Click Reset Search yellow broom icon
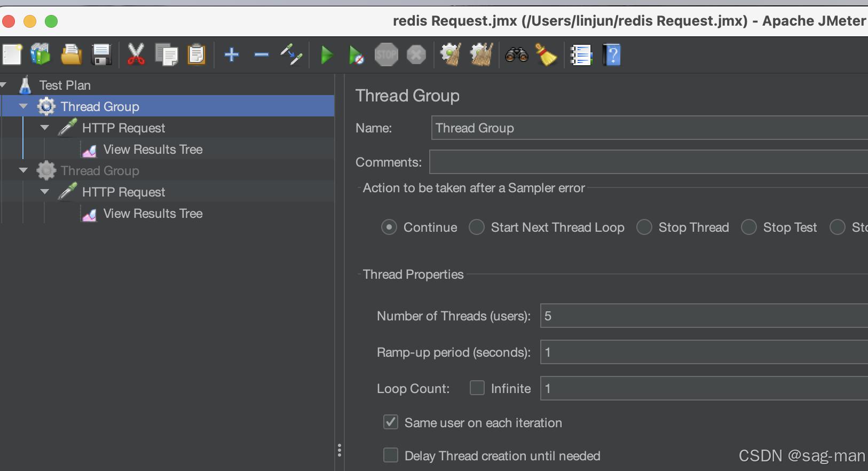 point(546,54)
